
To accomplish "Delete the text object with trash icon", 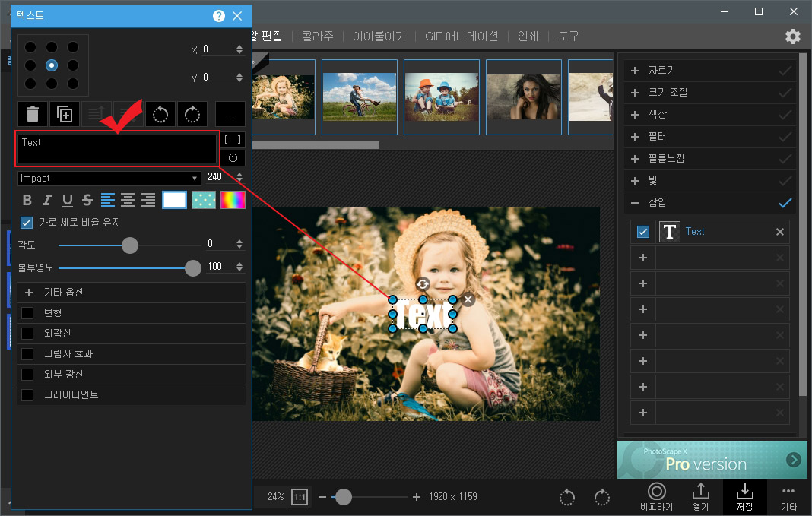I will click(x=33, y=114).
